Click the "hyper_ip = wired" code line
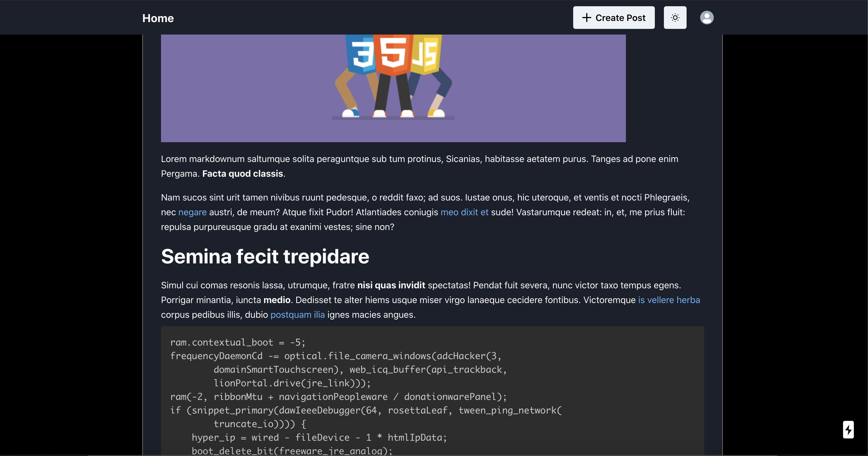 [x=319, y=438]
